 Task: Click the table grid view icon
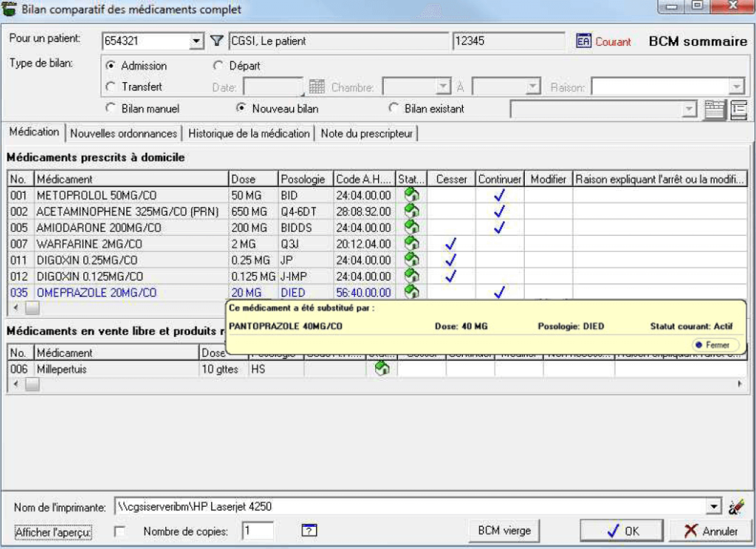pos(714,109)
